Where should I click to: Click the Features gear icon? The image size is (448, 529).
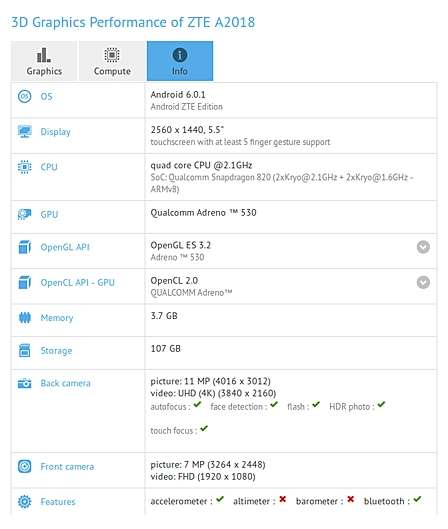click(24, 502)
